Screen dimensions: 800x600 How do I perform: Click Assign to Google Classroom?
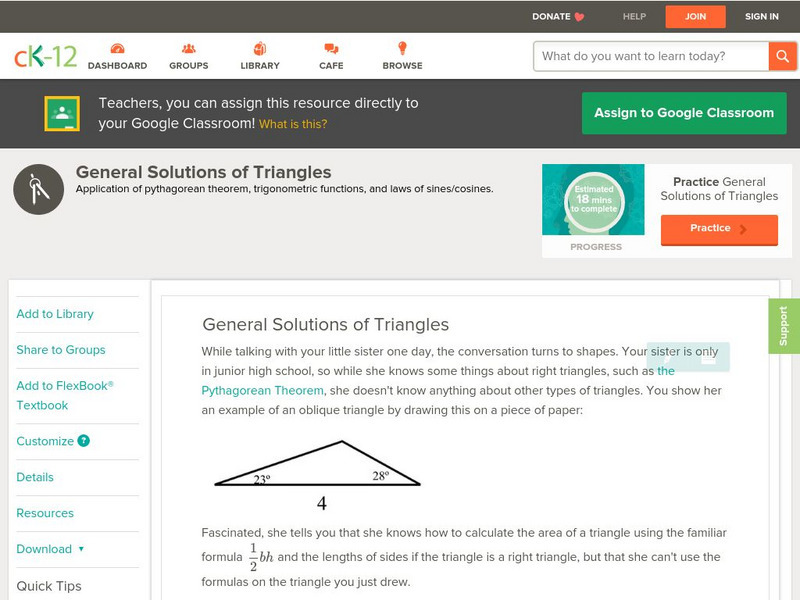(683, 112)
